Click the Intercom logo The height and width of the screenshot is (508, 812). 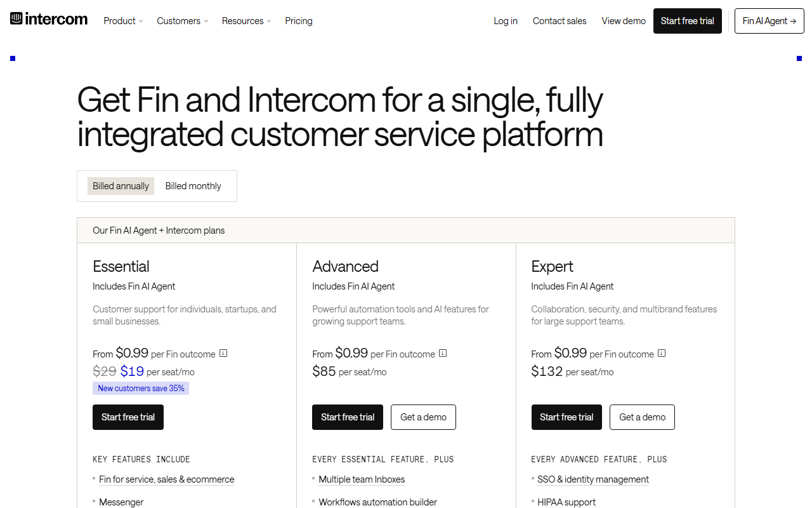[x=49, y=19]
